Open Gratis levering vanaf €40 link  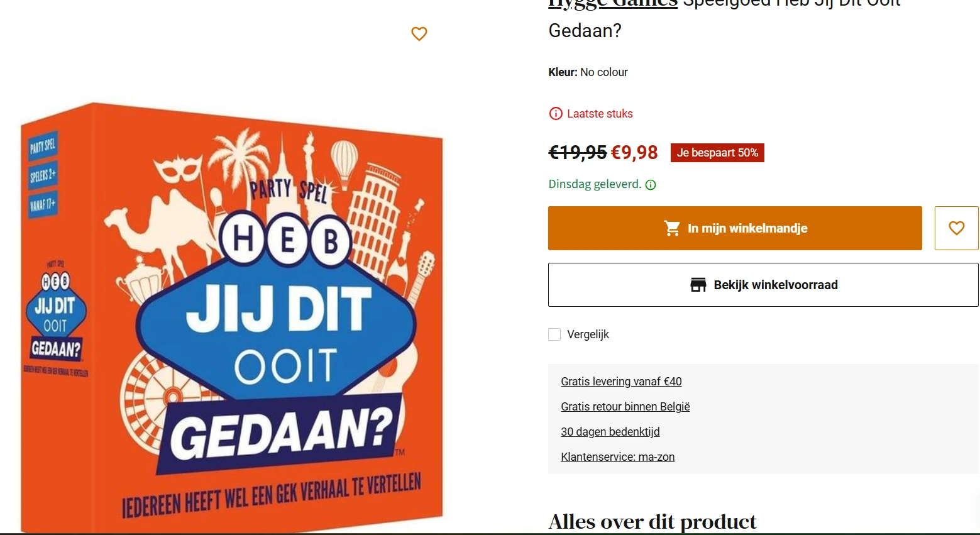tap(621, 382)
